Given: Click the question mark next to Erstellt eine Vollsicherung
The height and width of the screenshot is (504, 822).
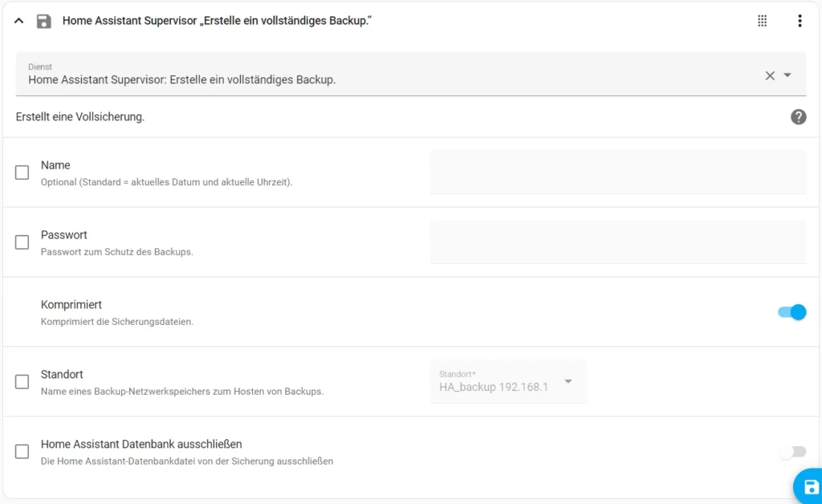Looking at the screenshot, I should point(798,116).
